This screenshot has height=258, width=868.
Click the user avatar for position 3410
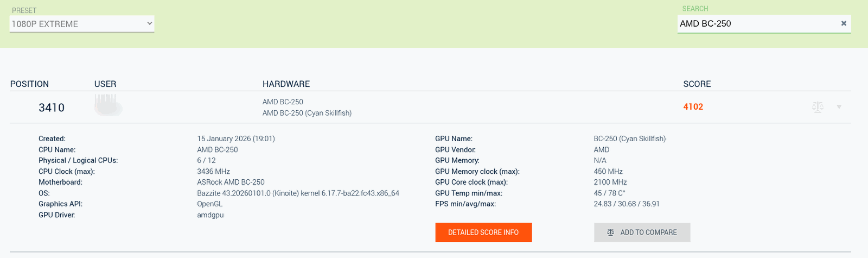108,105
